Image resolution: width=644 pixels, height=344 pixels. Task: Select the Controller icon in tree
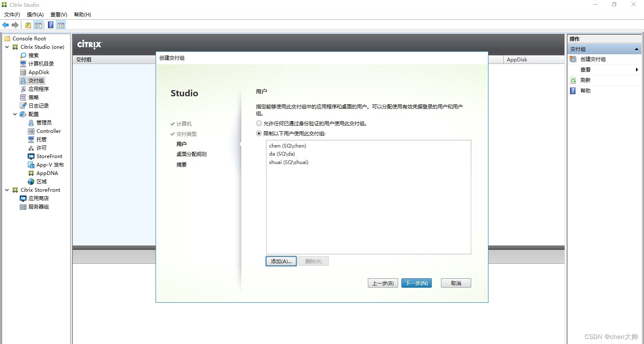(x=31, y=131)
